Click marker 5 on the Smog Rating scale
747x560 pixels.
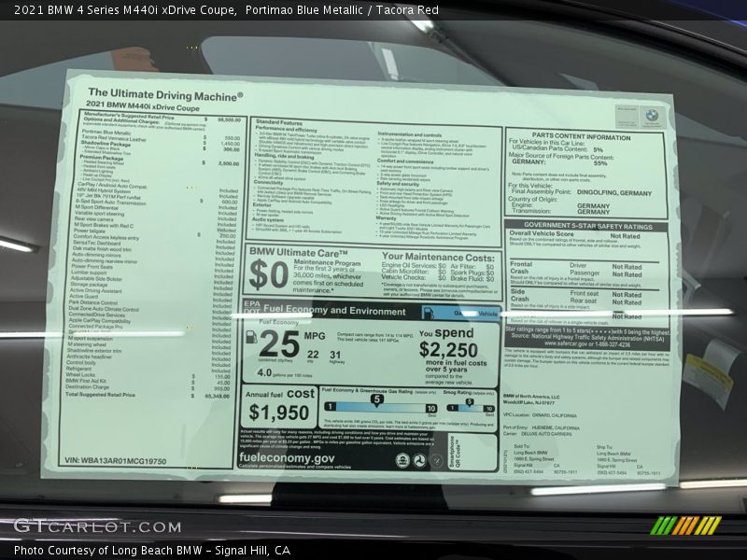click(x=470, y=402)
